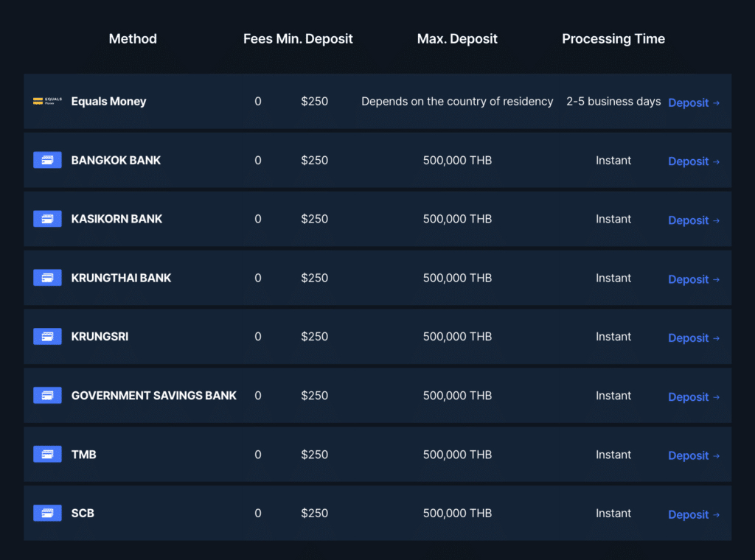755x560 pixels.
Task: Click Instant in the SCB row
Action: click(613, 513)
